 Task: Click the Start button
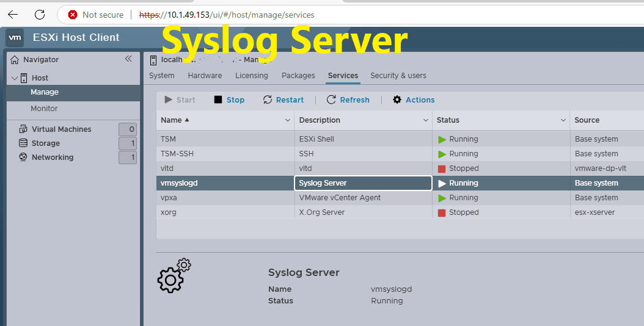180,100
